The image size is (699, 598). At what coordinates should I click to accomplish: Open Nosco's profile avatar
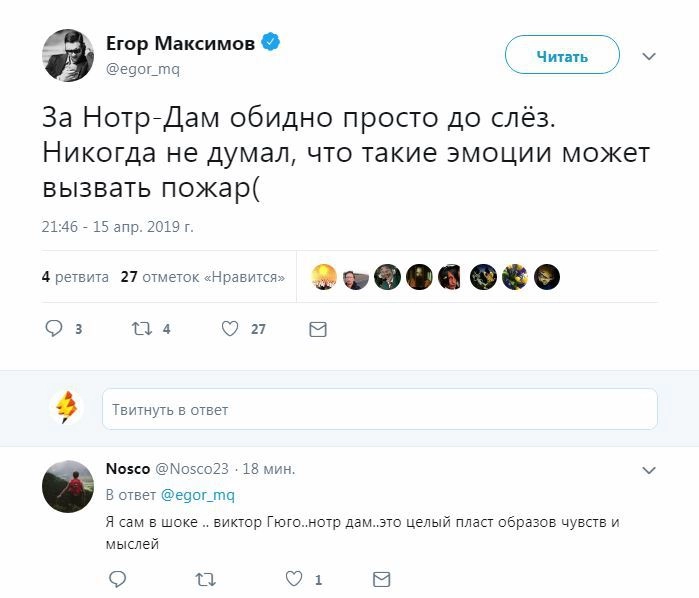[x=68, y=487]
